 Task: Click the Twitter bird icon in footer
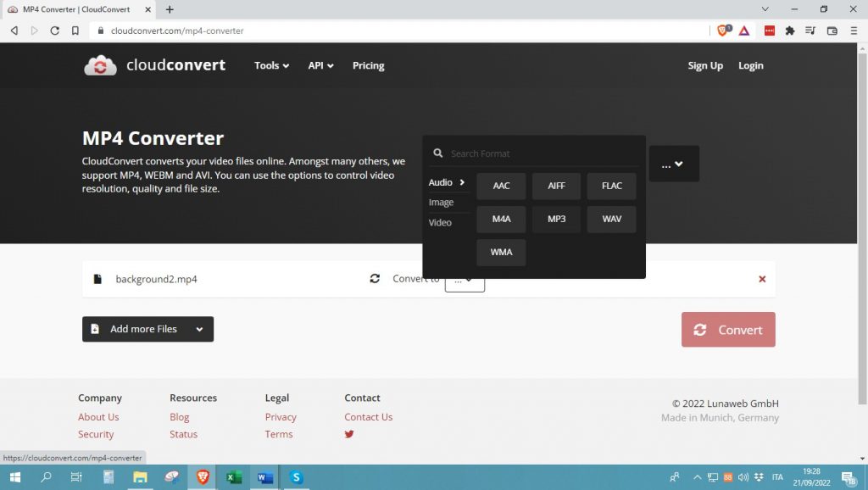click(349, 434)
